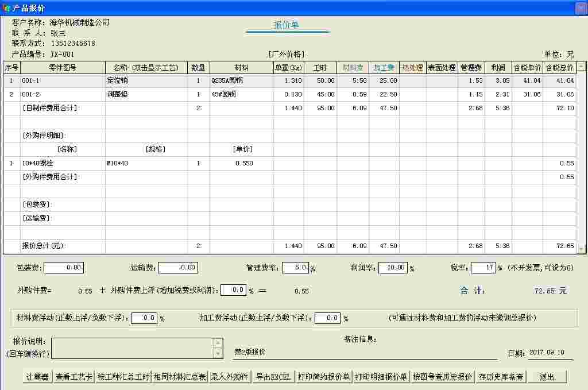This screenshot has height=390, width=588.
Task: 点击"打印明细报价单"按钮
Action: [381, 377]
